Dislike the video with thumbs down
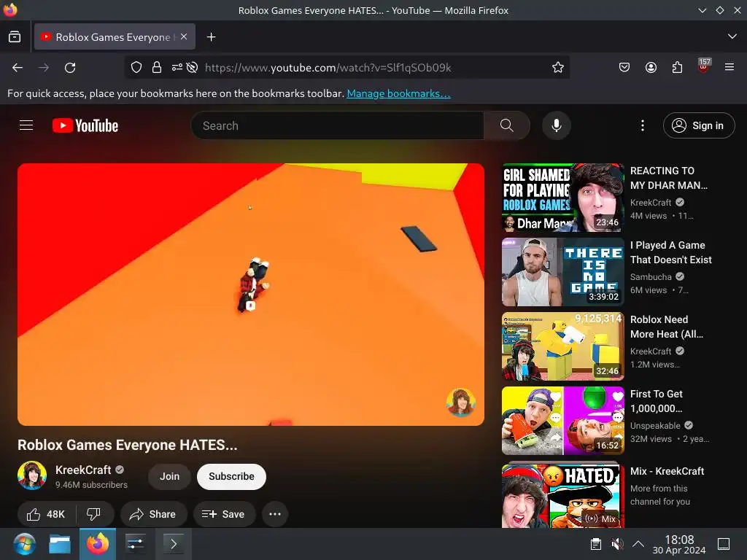 tap(93, 514)
